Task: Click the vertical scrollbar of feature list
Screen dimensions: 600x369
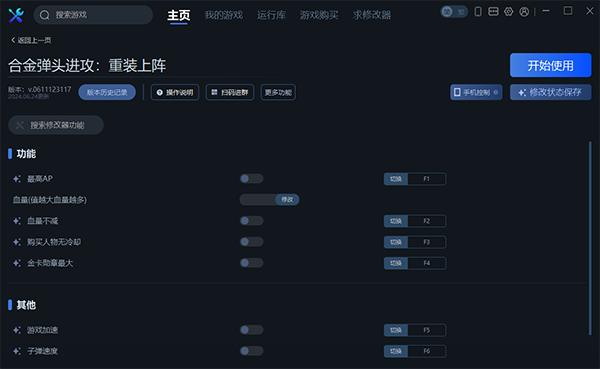Action: click(590, 238)
